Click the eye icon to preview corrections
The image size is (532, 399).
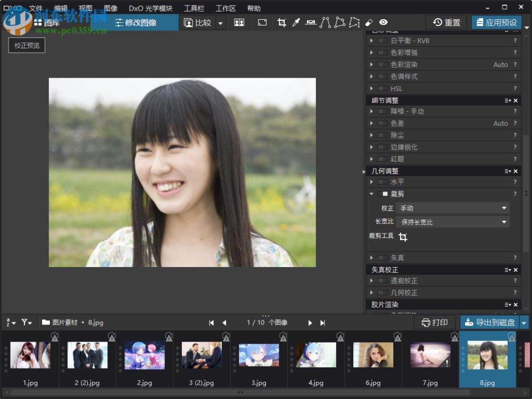point(383,22)
